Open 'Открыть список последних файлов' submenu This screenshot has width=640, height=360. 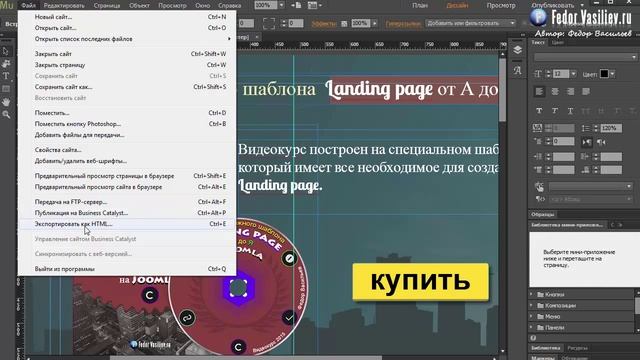point(127,39)
